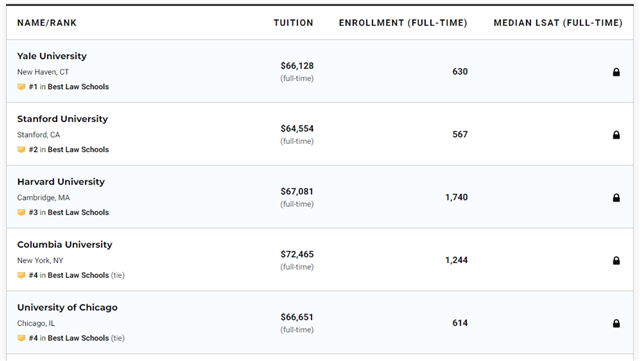Open the Columbia University link
Viewport: 640px width, 361px height.
[64, 245]
